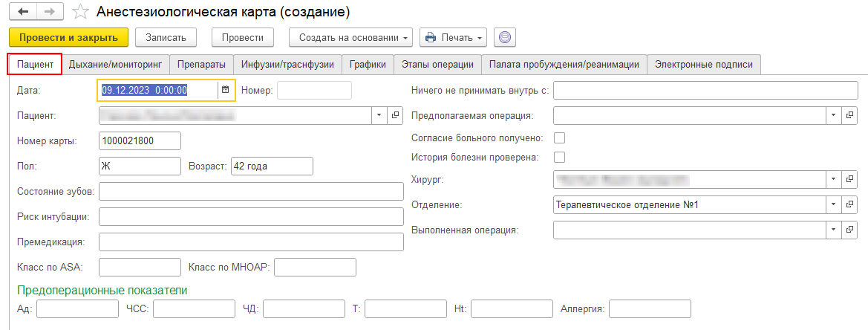The width and height of the screenshot is (868, 330).
Task: Add form to favorites with star icon
Action: (81, 13)
